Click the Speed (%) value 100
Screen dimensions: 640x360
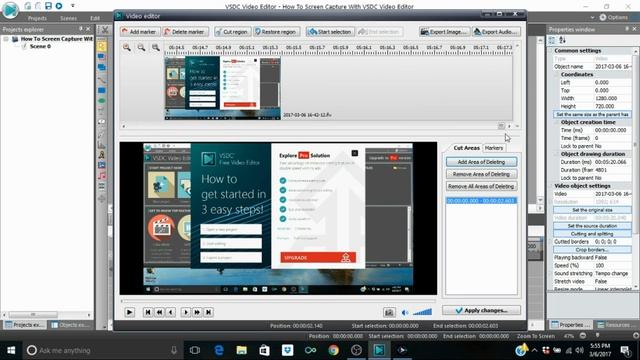[x=612, y=265]
